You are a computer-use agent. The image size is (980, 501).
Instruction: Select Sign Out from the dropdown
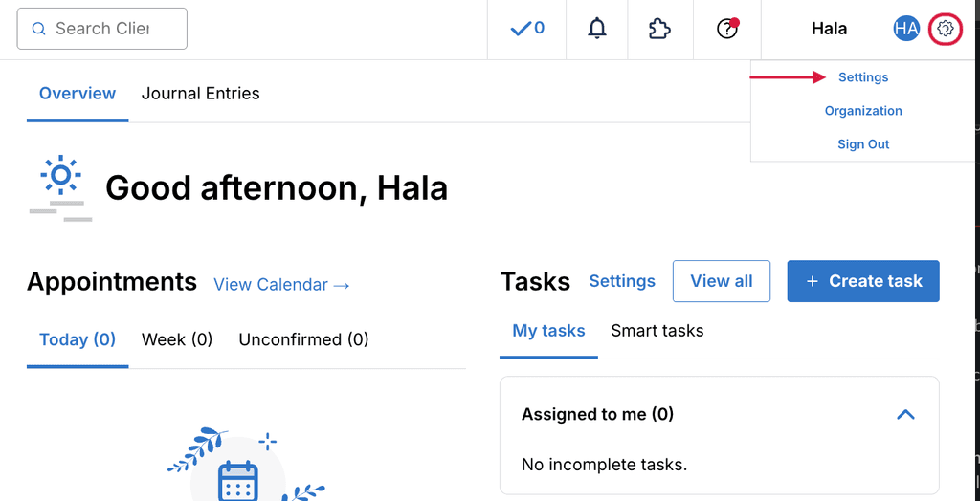[863, 144]
